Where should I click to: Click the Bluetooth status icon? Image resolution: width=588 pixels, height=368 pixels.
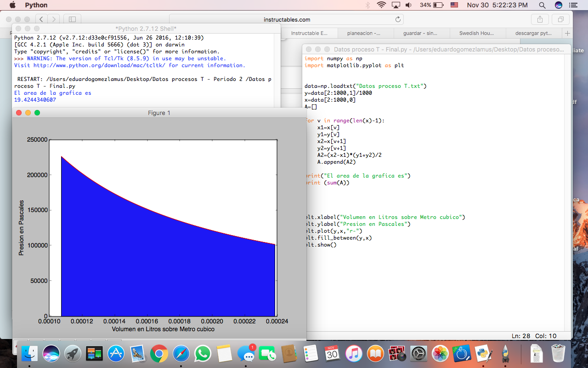(367, 5)
